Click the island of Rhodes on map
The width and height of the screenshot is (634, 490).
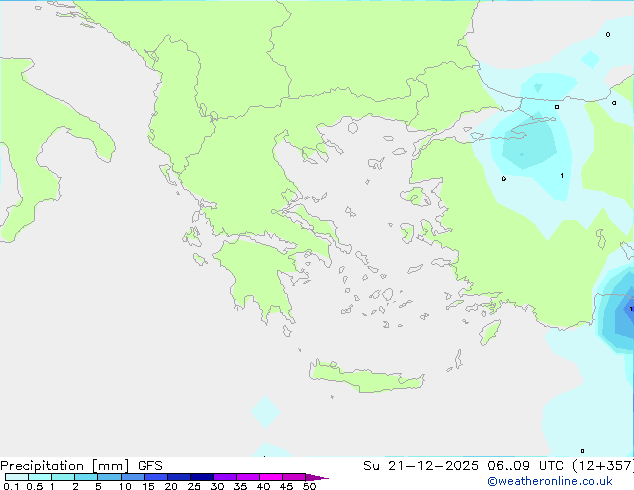click(490, 332)
